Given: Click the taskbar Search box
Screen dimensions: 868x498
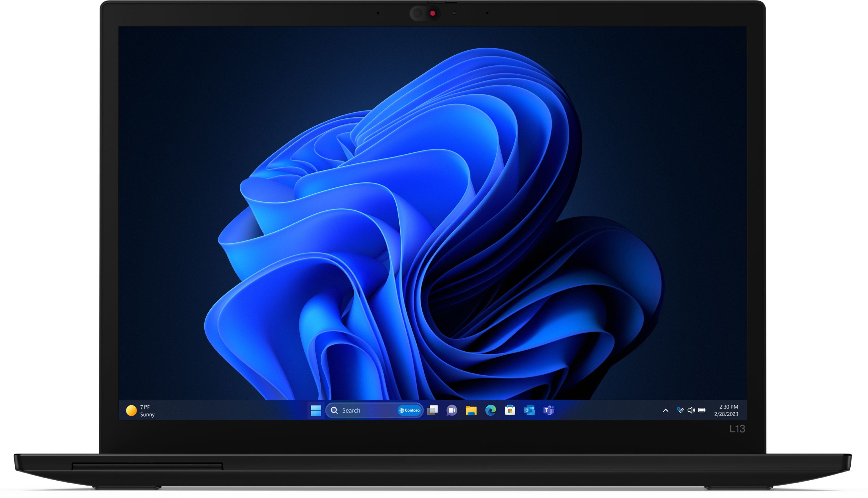Looking at the screenshot, I should (x=374, y=410).
